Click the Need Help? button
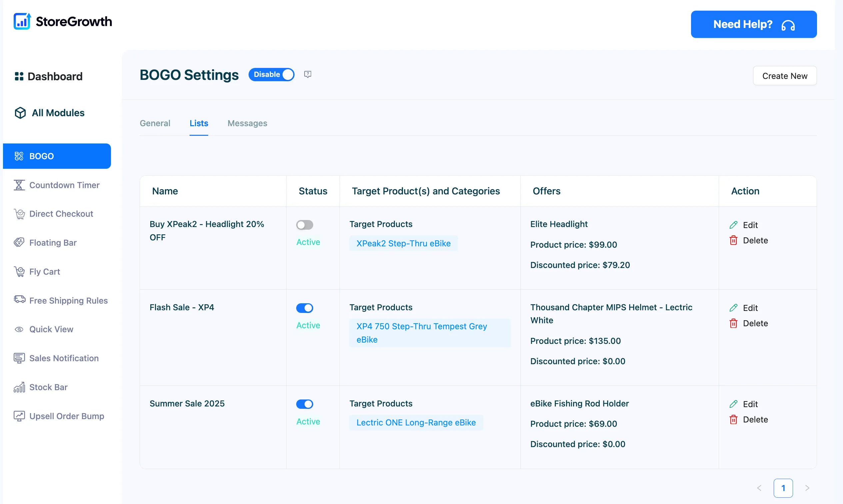The width and height of the screenshot is (843, 504). (x=754, y=24)
